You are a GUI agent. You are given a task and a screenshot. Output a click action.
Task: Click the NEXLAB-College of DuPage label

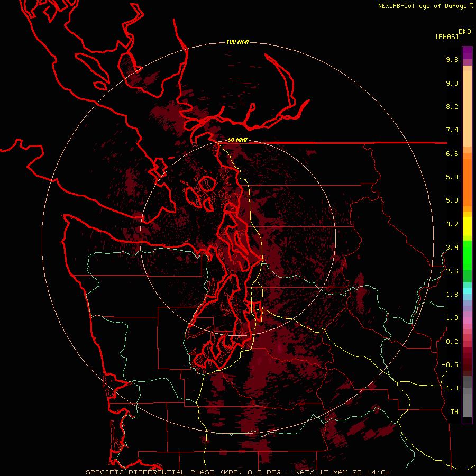(x=422, y=6)
